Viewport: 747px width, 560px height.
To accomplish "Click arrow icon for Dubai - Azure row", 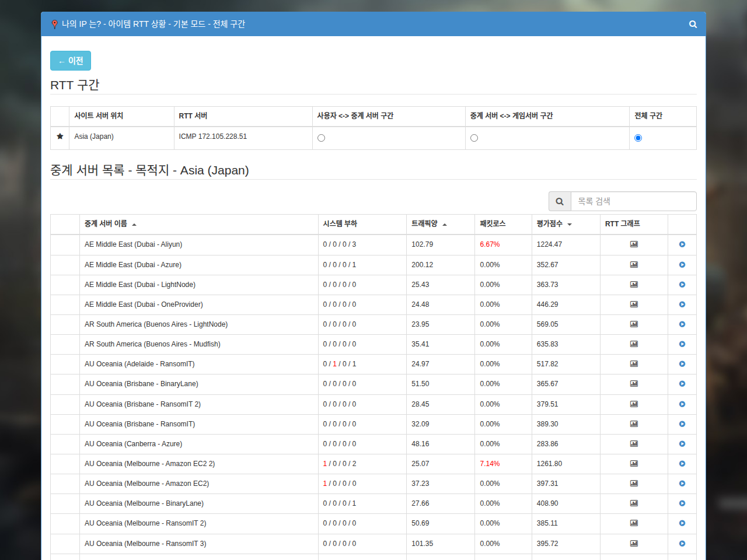I will coord(682,265).
